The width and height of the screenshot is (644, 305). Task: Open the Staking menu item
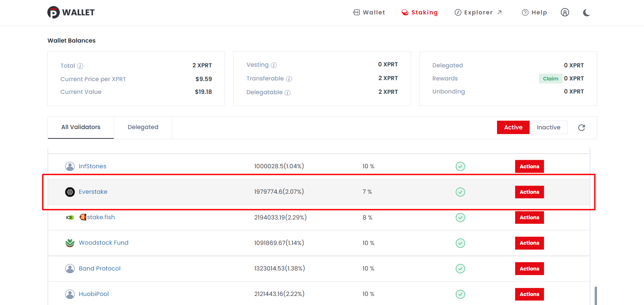[419, 12]
